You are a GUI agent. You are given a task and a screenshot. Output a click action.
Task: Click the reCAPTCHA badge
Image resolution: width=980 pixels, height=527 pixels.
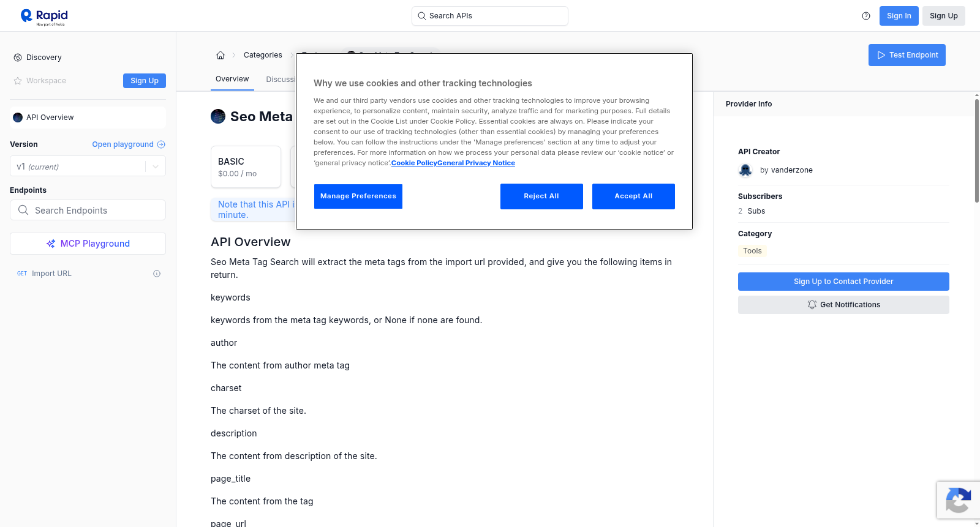[959, 500]
